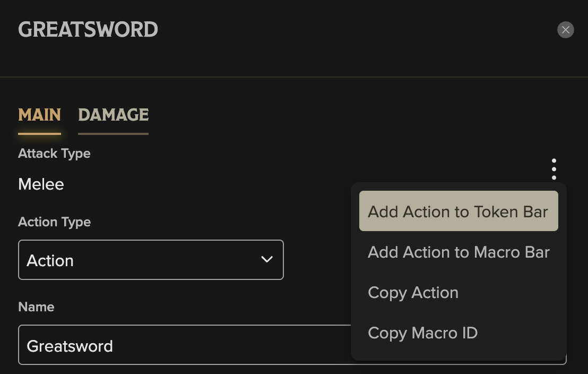The height and width of the screenshot is (374, 588).
Task: Open the Action Type dropdown
Action: pyautogui.click(x=151, y=260)
